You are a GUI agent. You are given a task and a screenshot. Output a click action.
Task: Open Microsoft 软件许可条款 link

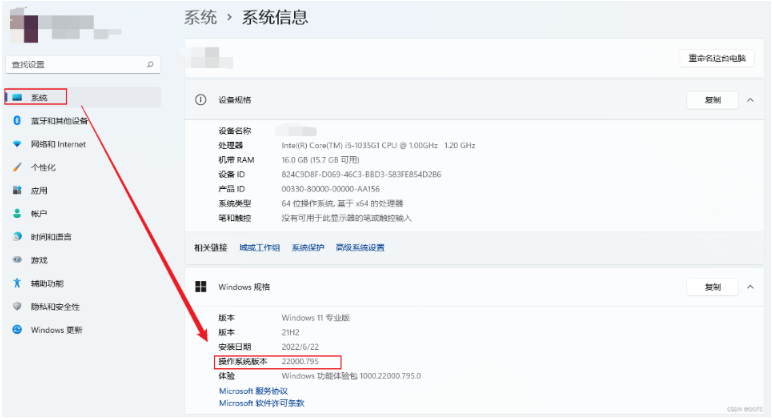tap(261, 403)
